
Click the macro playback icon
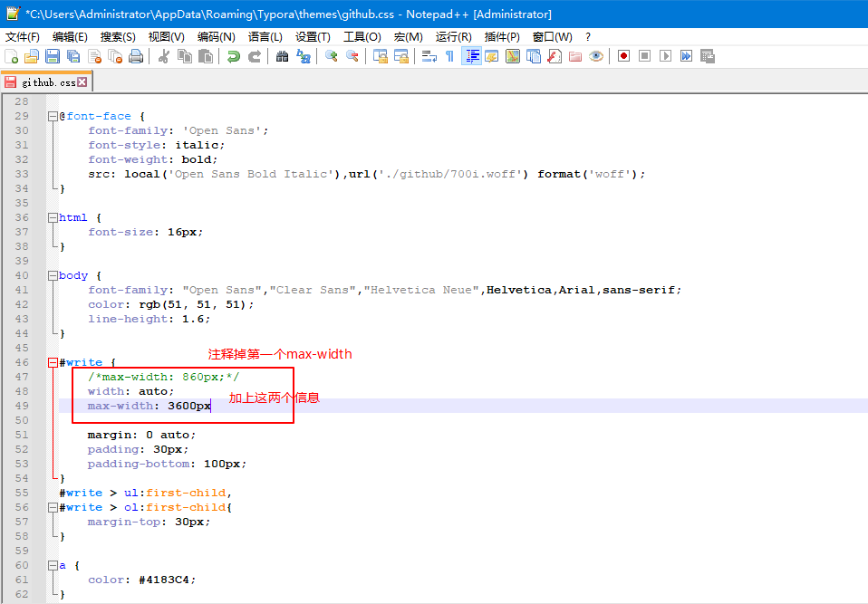point(665,56)
